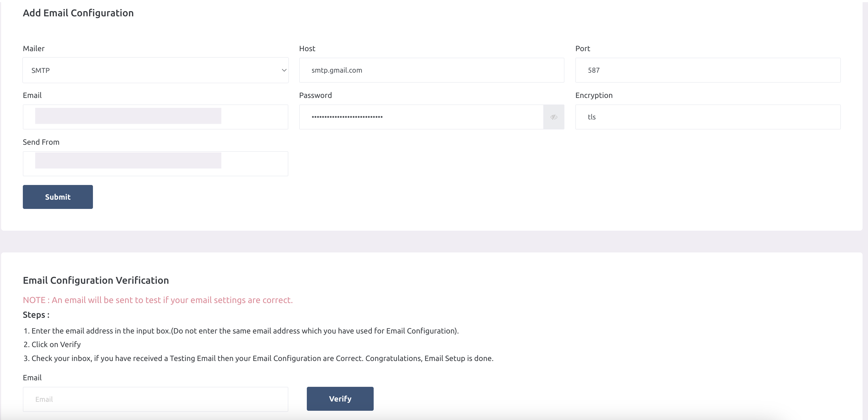This screenshot has height=420, width=868.
Task: Select the Host field containing smtp.gmail.com
Action: pyautogui.click(x=431, y=70)
